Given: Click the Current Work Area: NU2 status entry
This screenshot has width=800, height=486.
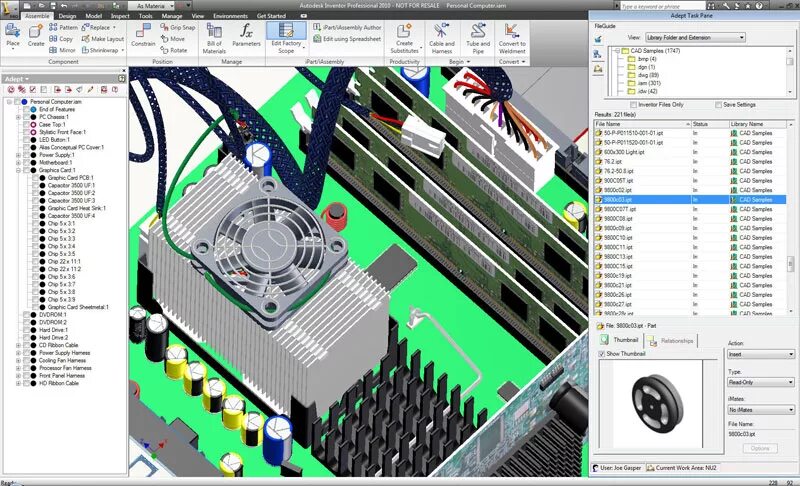Looking at the screenshot, I should (x=682, y=468).
